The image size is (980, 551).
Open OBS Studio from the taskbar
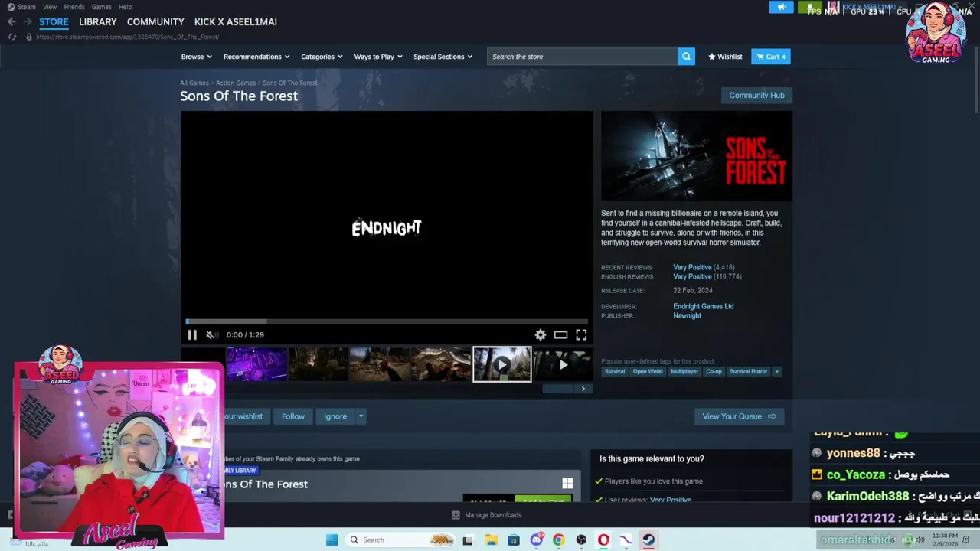coord(581,540)
